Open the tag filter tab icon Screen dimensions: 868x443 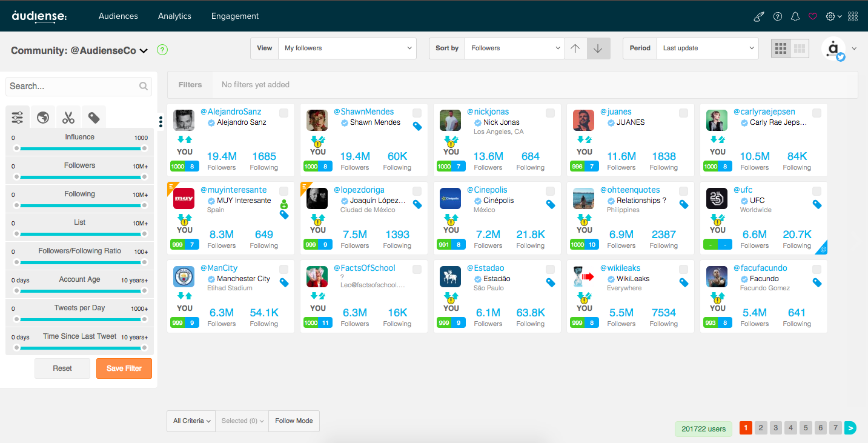[94, 117]
